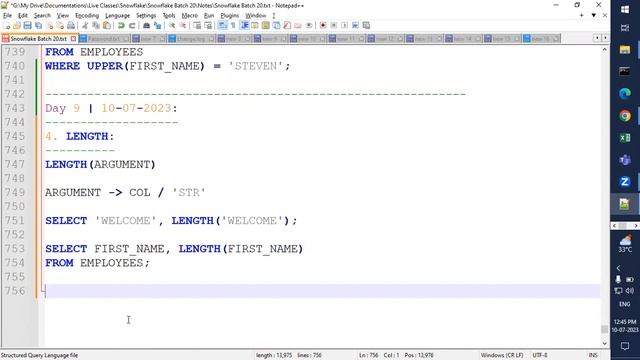This screenshot has height=360, width=640.
Task: Start macro recording with red record icon
Action: tap(323, 25)
